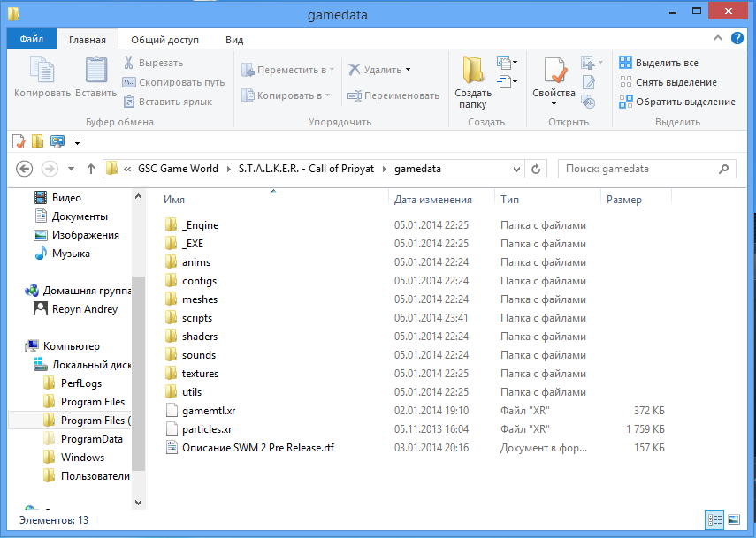The height and width of the screenshot is (538, 756).
Task: Open the Delete (Удалить) dropdown arrow
Action: [408, 70]
